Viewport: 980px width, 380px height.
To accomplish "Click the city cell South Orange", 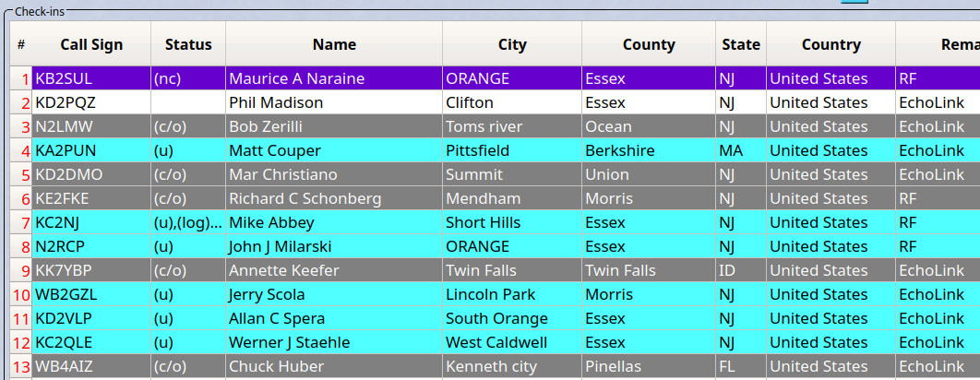I will (x=512, y=319).
